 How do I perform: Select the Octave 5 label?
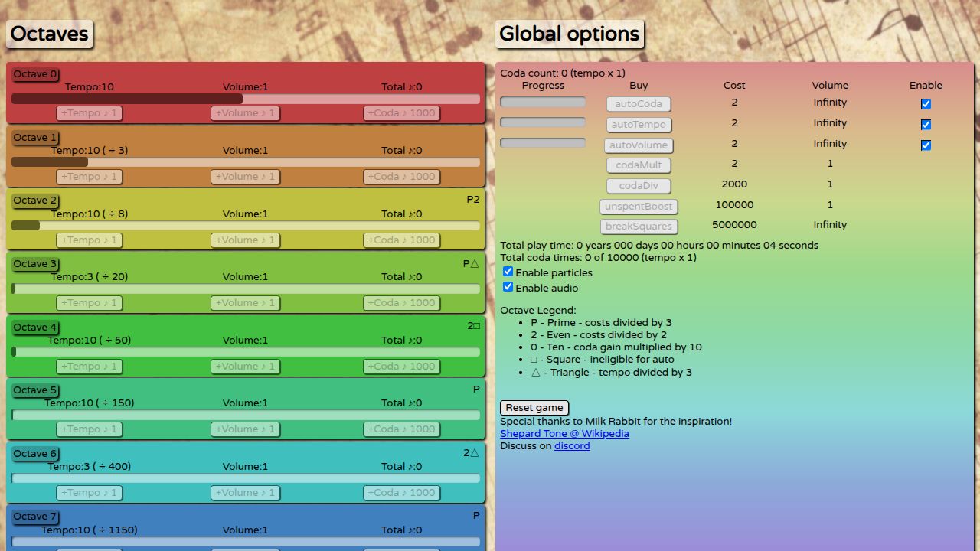pyautogui.click(x=35, y=390)
